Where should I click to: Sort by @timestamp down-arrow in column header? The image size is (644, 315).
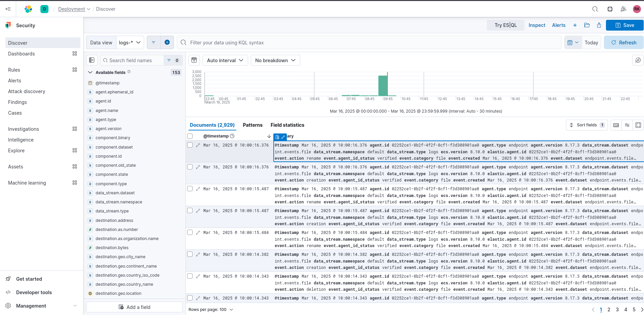[269, 136]
